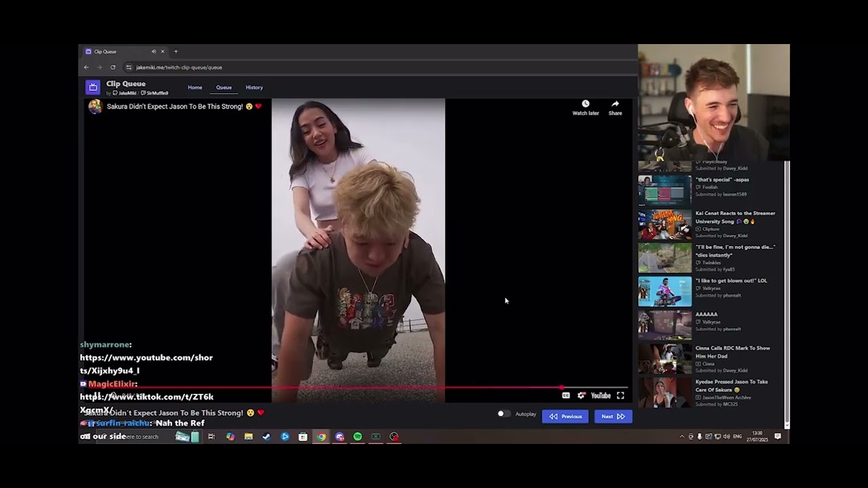Reload the page with the refresh icon
Viewport: 868px width, 488px height.
pyautogui.click(x=113, y=67)
